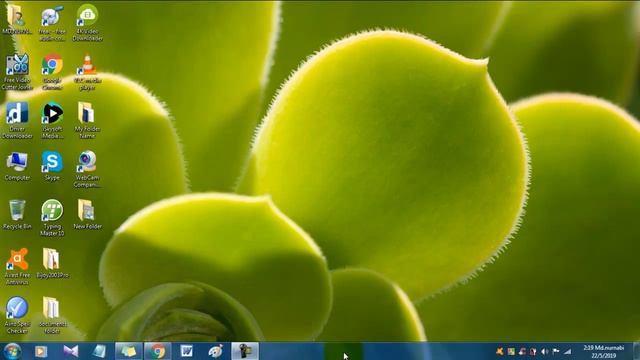640x360 pixels.
Task: Open network signal icon in the tray
Action: pyautogui.click(x=567, y=351)
